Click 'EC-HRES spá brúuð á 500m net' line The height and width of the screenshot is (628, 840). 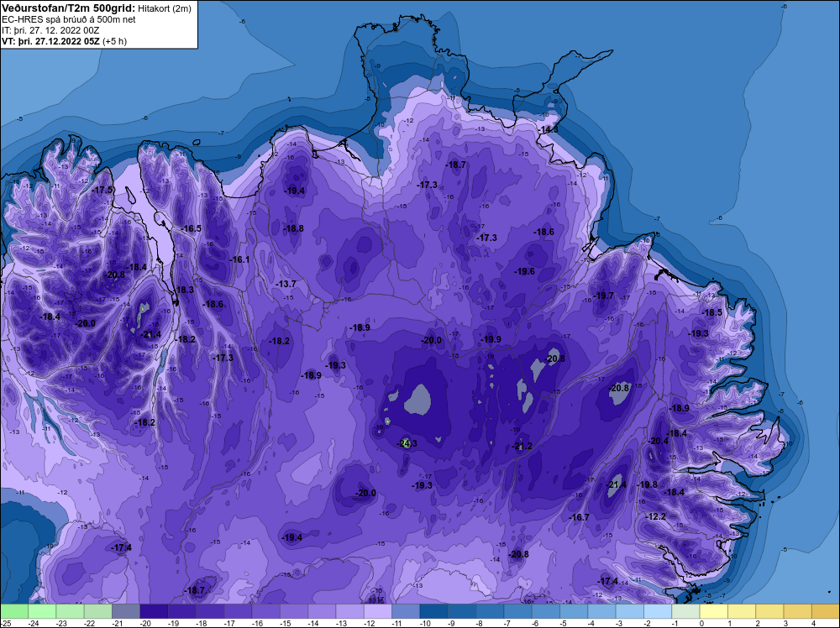tap(69, 20)
